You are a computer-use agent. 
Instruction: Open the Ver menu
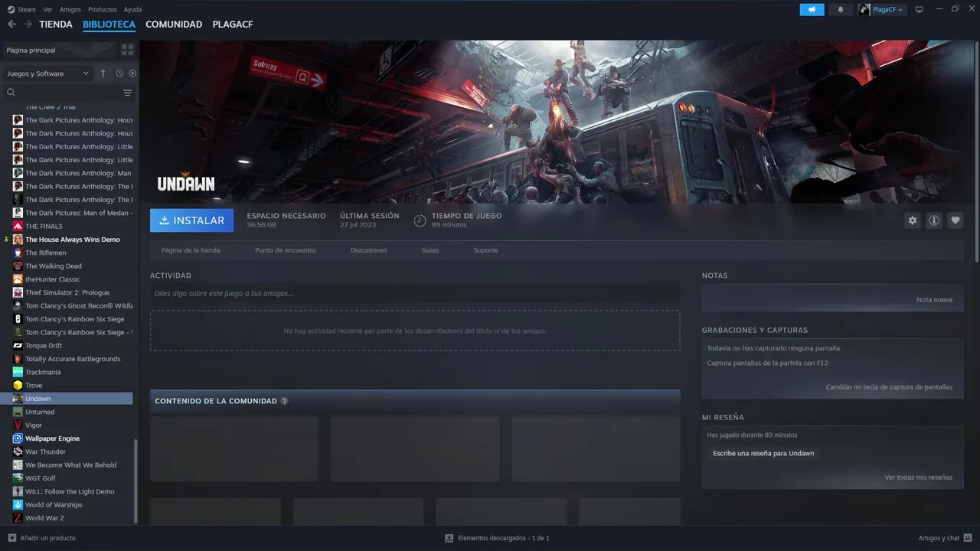47,9
